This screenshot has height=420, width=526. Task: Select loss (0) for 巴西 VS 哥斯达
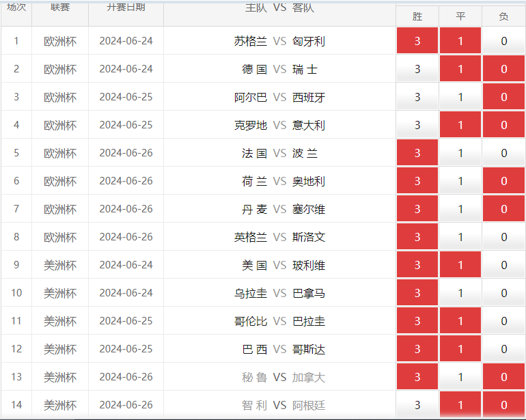click(x=503, y=349)
